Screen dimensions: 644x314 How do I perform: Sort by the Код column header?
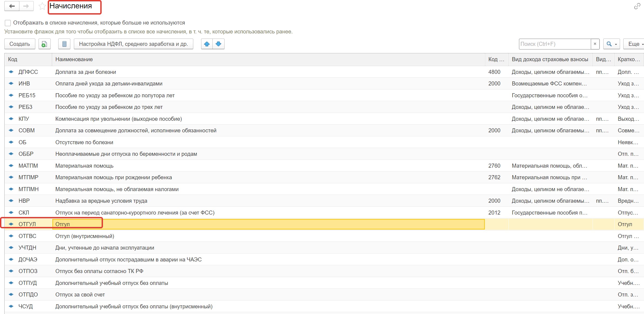(28, 59)
